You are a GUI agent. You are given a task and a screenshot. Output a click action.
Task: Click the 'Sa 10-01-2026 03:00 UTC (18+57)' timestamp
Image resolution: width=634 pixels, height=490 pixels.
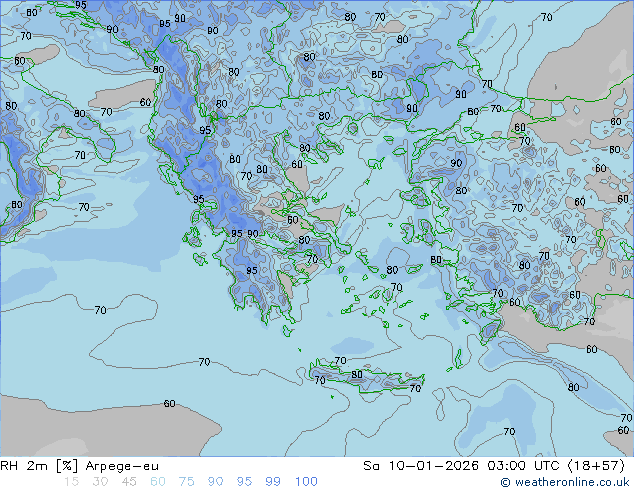(494, 466)
